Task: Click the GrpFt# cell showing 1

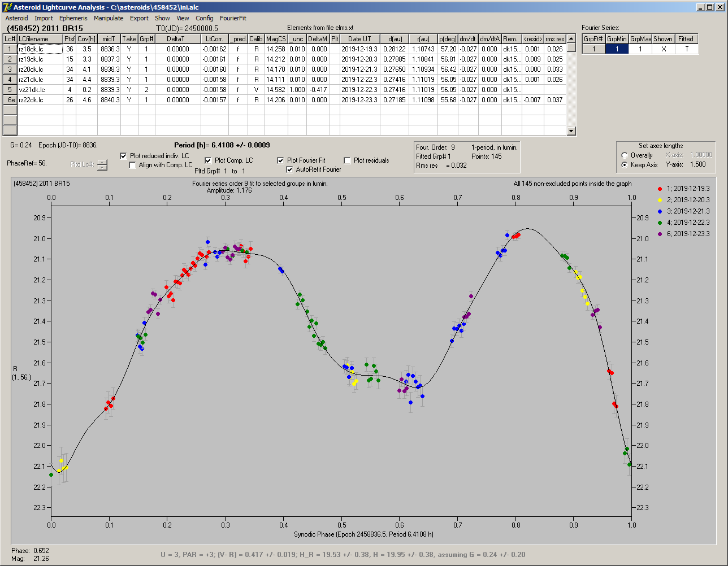Action: point(593,49)
